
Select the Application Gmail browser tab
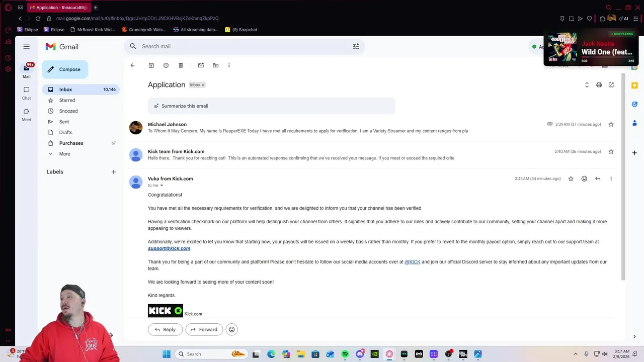(x=58, y=8)
